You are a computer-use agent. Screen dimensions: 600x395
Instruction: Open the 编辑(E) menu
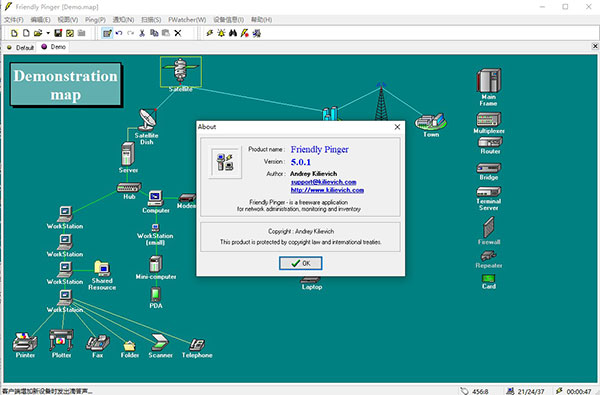click(40, 20)
